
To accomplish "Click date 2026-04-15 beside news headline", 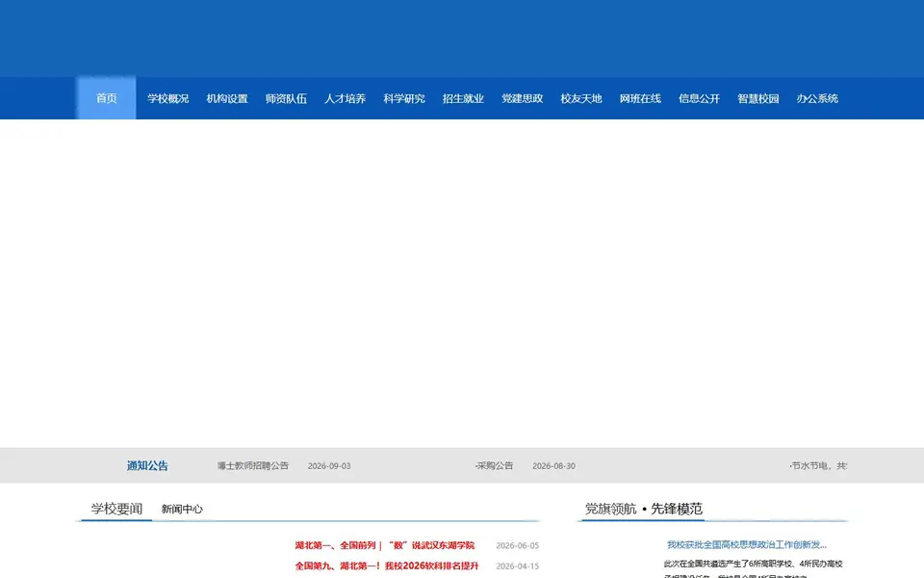I will pos(518,566).
